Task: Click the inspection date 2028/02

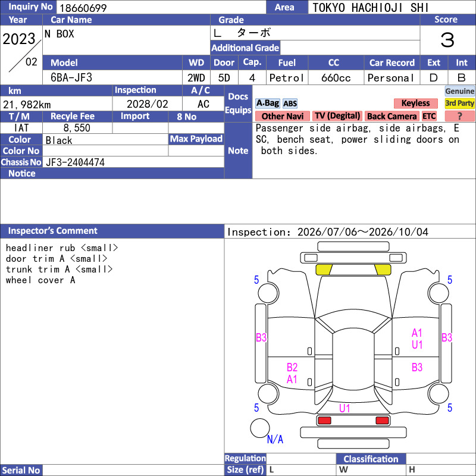Action: [147, 104]
